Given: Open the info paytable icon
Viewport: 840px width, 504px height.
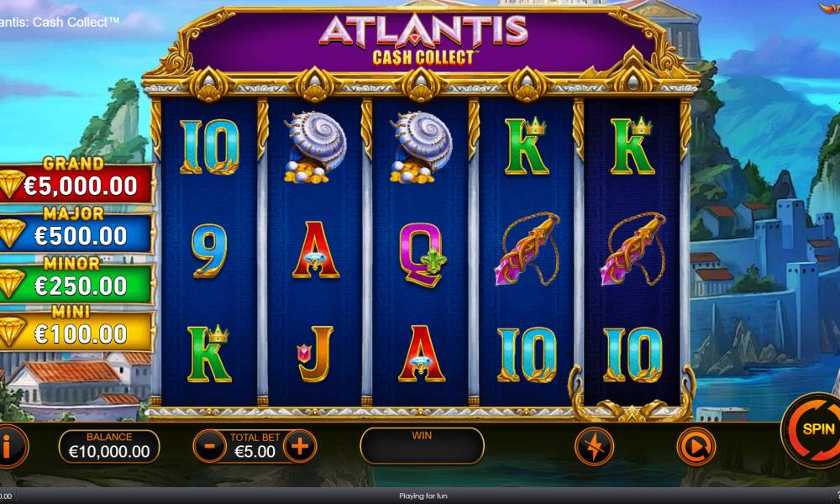Looking at the screenshot, I should click(x=9, y=446).
